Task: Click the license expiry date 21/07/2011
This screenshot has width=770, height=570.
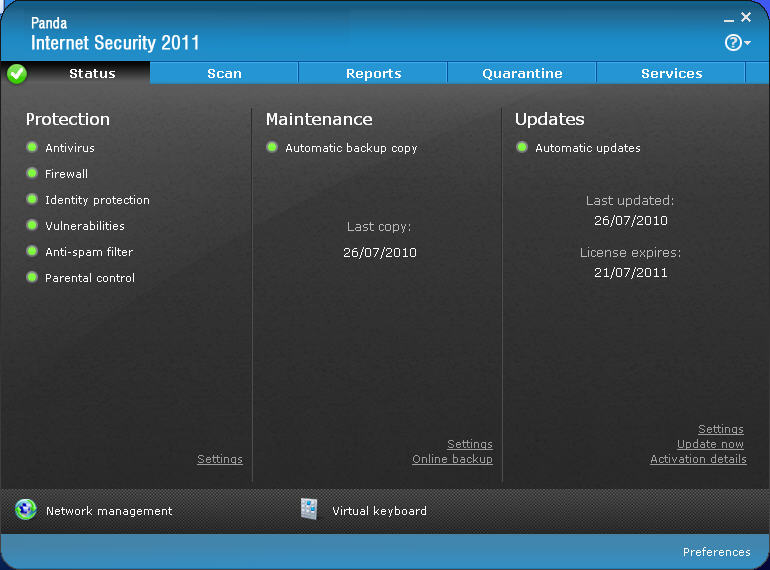Action: point(631,272)
